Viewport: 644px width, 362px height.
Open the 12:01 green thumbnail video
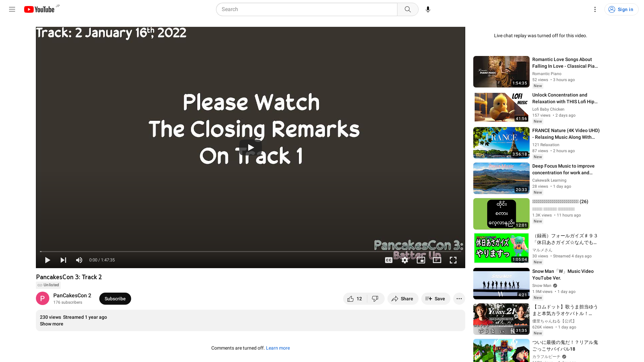pos(501,214)
